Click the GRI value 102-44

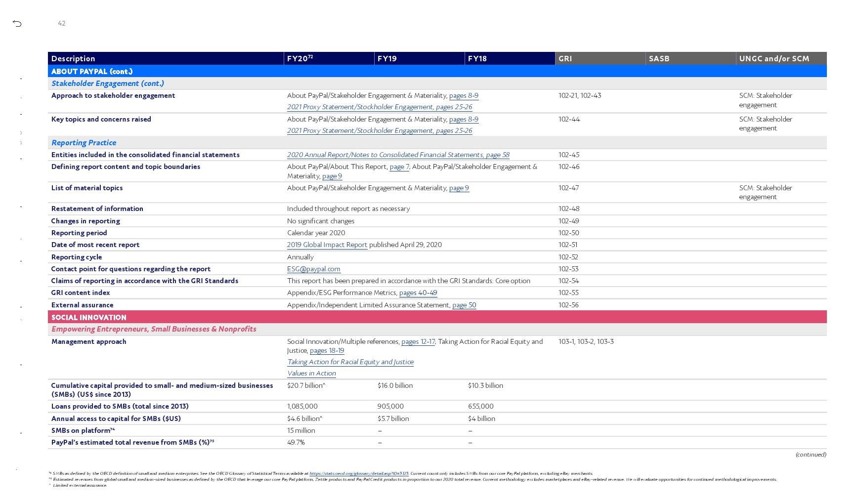pos(569,120)
